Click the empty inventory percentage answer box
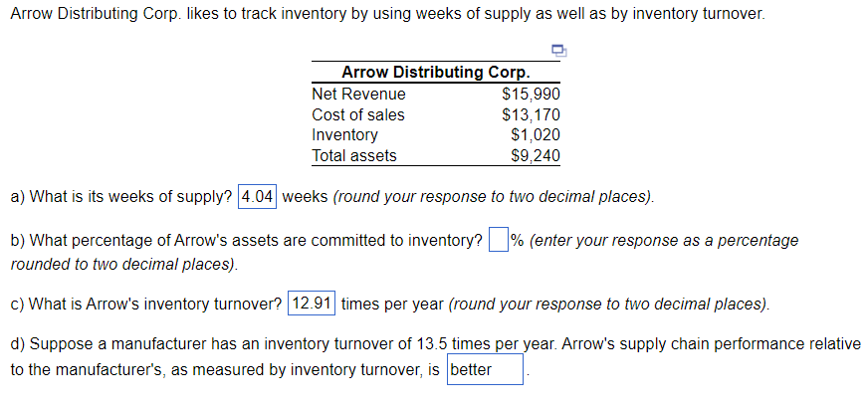The height and width of the screenshot is (410, 868). click(497, 241)
